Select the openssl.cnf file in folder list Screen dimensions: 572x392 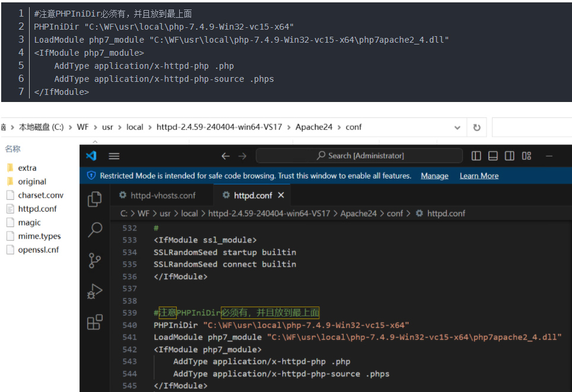[x=38, y=250]
